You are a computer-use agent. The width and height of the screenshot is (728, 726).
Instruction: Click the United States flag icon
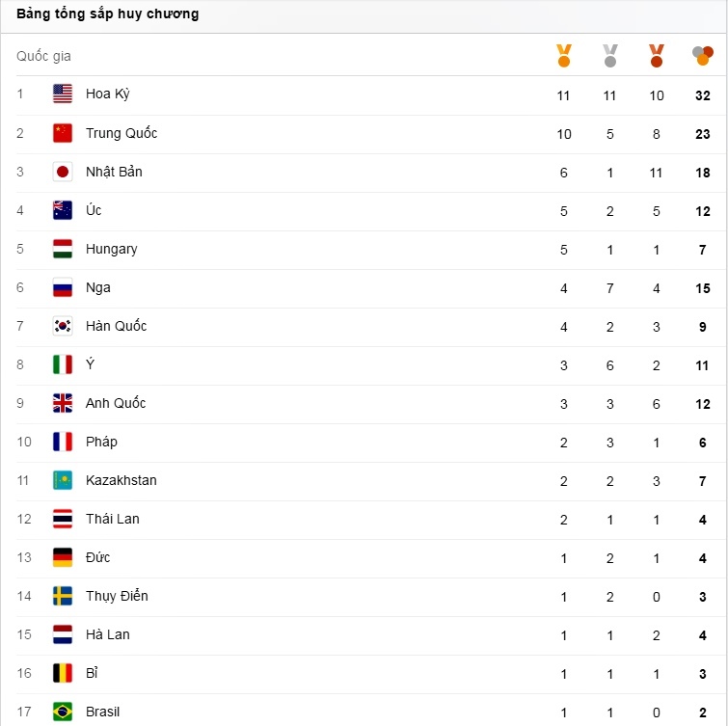(x=63, y=94)
